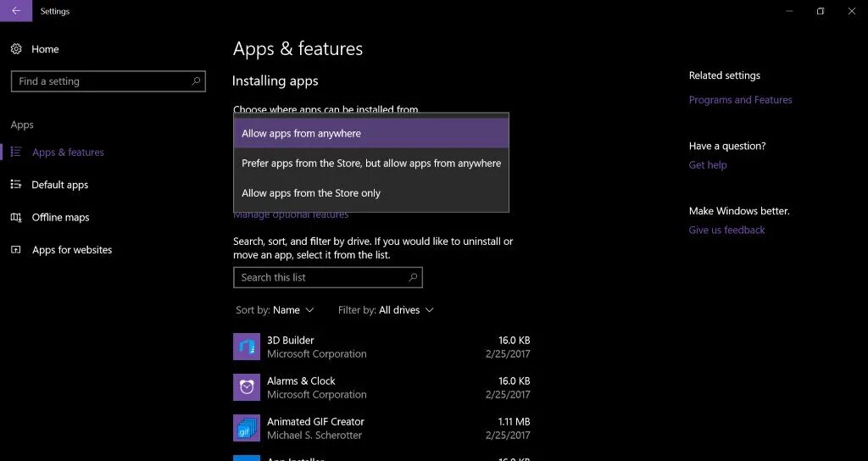Screen dimensions: 868x461
Task: Click the Default apps sidebar icon
Action: 16,184
